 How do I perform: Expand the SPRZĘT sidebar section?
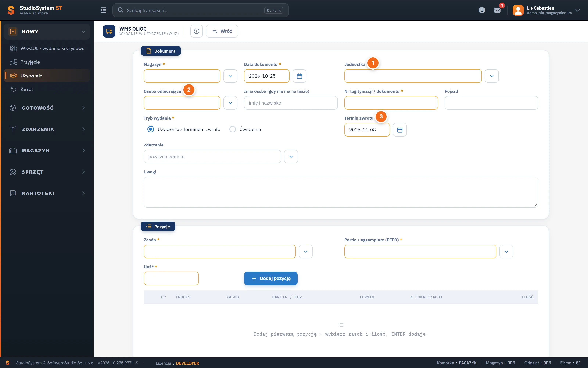click(x=47, y=172)
